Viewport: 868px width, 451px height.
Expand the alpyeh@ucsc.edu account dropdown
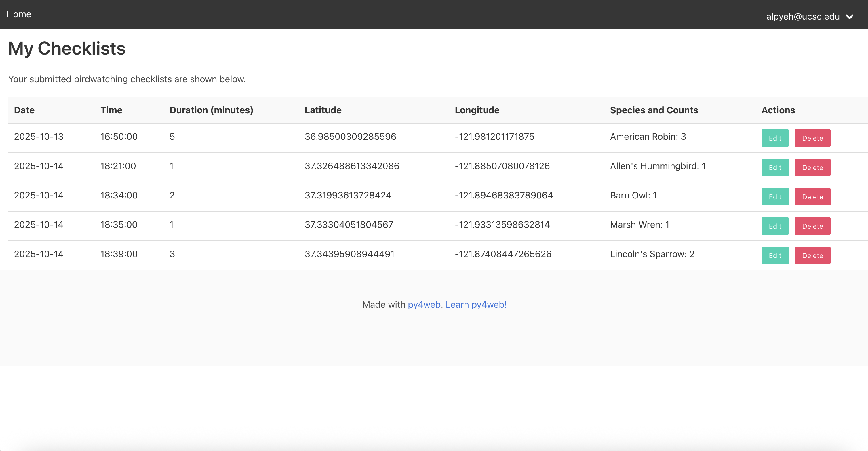click(803, 16)
